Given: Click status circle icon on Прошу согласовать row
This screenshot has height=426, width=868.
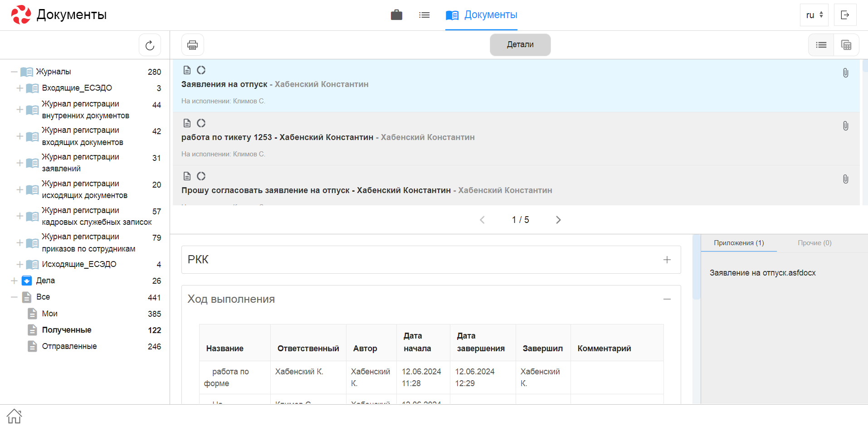Looking at the screenshot, I should click(x=201, y=176).
